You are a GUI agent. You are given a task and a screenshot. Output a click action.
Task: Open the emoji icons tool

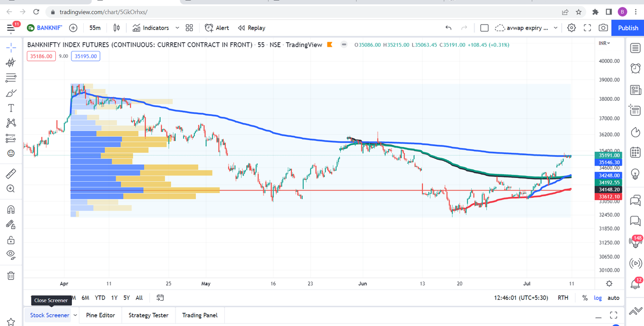pos(11,153)
